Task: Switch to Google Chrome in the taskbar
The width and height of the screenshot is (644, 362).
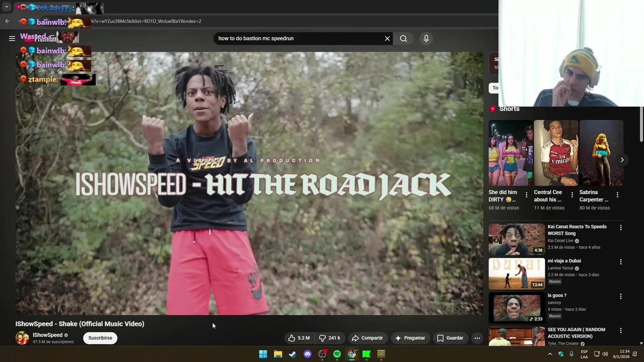Action: point(352,354)
